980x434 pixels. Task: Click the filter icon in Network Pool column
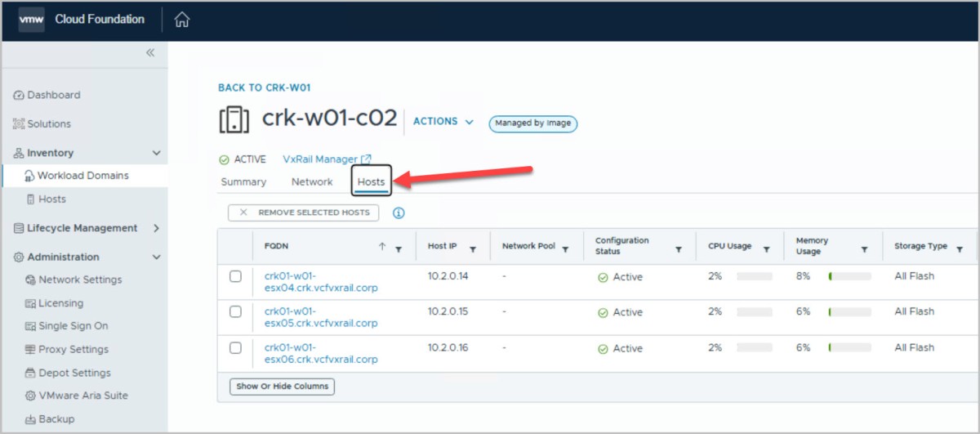pos(565,249)
